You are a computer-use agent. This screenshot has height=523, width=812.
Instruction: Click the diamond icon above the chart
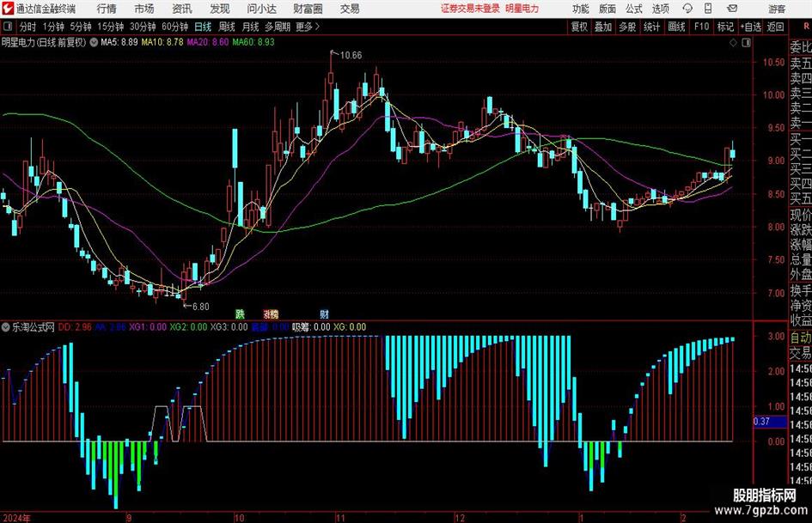pos(733,43)
